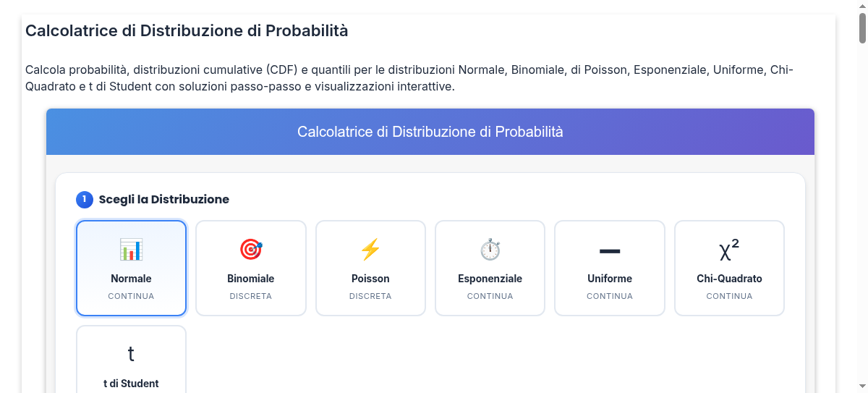Choose the Binomiale distribution label

click(x=251, y=279)
